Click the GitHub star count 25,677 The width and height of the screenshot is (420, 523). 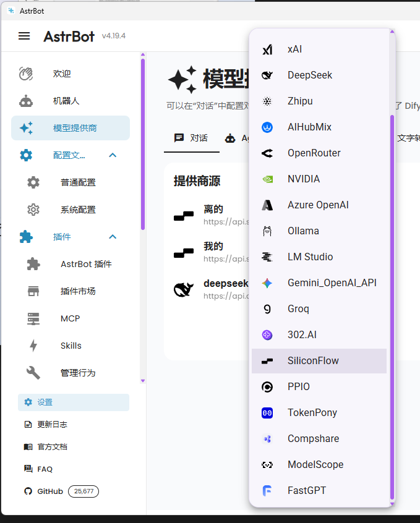84,491
